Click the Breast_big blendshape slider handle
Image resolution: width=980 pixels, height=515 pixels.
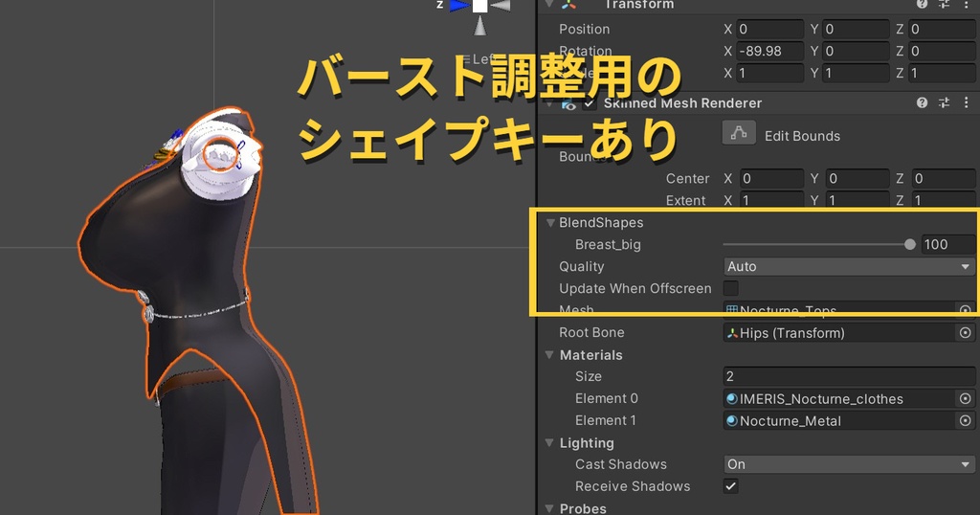tap(909, 244)
